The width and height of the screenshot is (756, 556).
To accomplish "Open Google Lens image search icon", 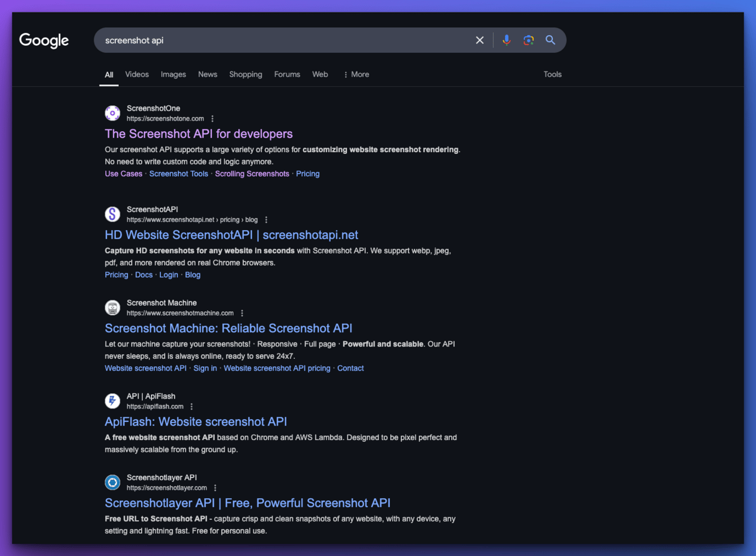I will (x=528, y=40).
